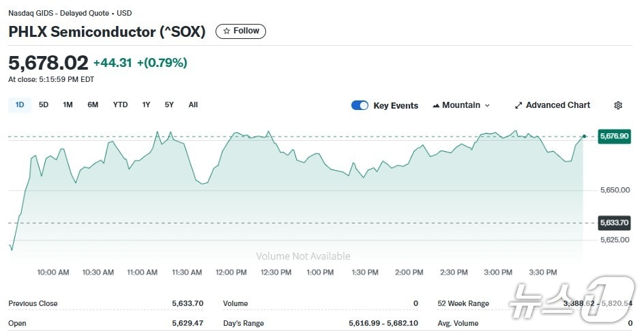This screenshot has width=644, height=332.
Task: Switch to the 5D time range
Action: (44, 105)
